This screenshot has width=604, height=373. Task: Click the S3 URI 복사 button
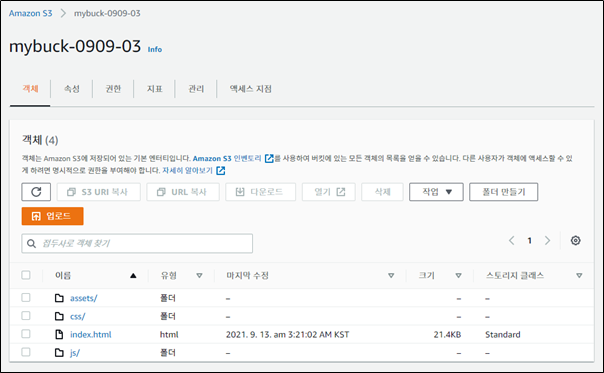[x=99, y=192]
